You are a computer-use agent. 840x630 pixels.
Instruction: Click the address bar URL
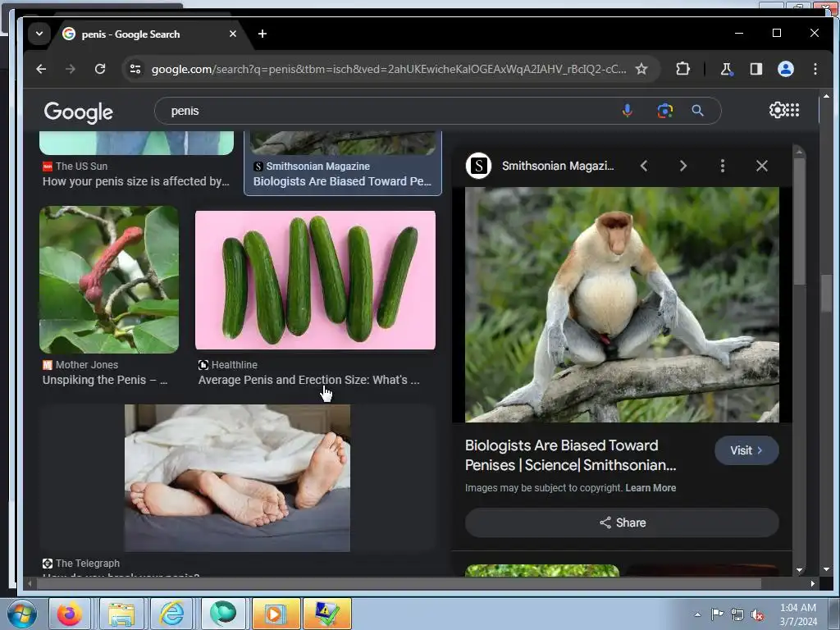388,69
